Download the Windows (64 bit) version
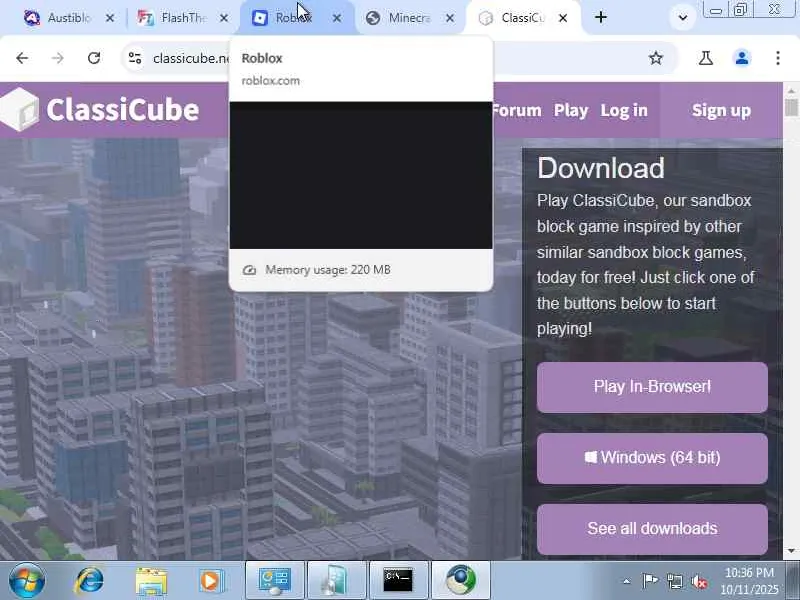Image resolution: width=800 pixels, height=600 pixels. pyautogui.click(x=652, y=458)
